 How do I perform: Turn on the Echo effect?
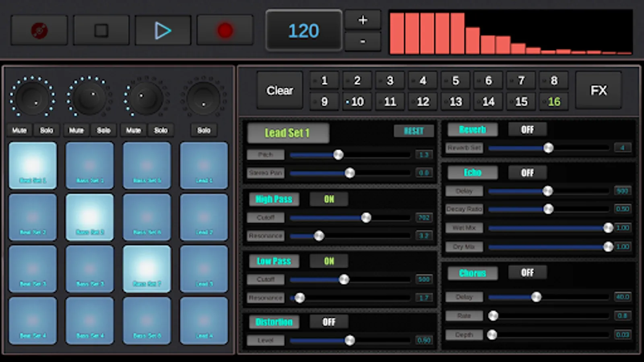(x=527, y=172)
